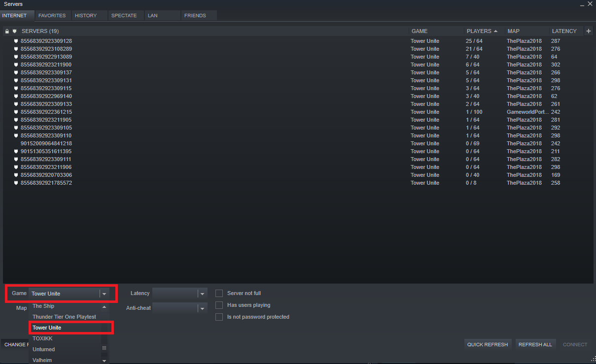Click shield icon of server 85568392923211905
596x364 pixels.
(16, 120)
